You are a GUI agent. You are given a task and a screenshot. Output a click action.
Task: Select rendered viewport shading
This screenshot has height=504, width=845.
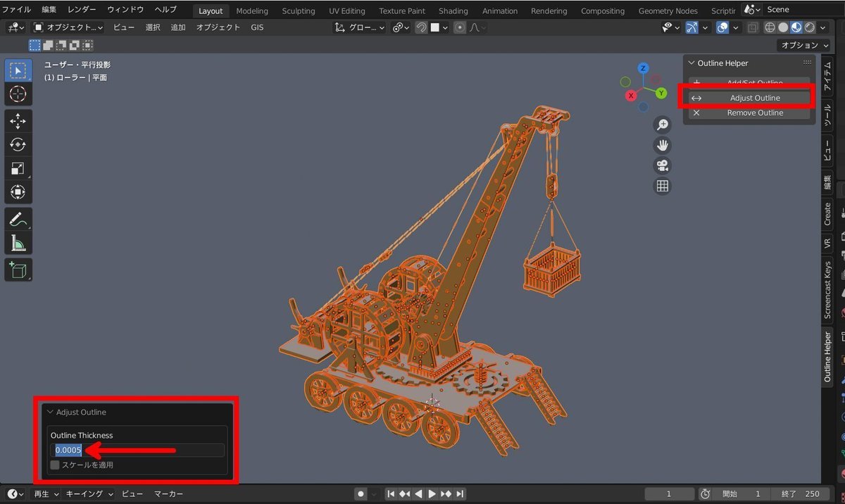[810, 27]
